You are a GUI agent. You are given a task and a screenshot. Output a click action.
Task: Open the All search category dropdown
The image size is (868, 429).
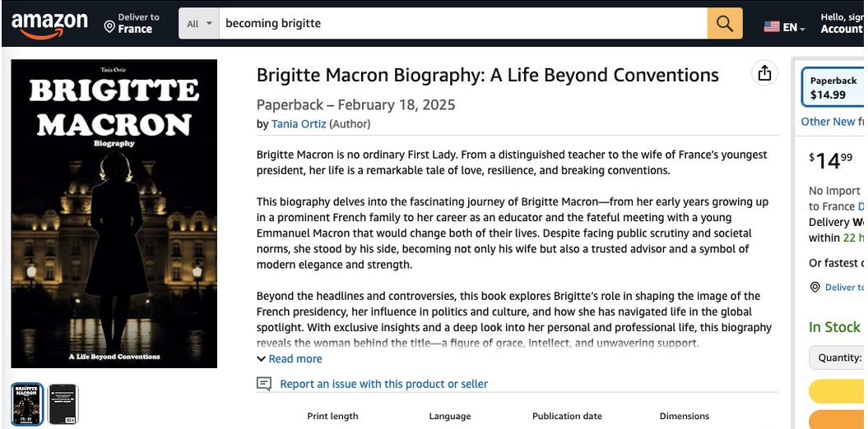click(x=199, y=23)
